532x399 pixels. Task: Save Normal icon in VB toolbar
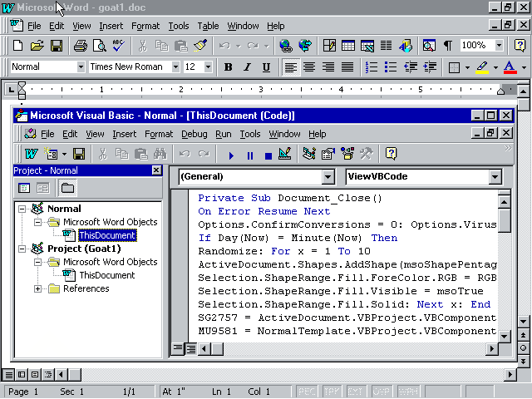pos(79,154)
